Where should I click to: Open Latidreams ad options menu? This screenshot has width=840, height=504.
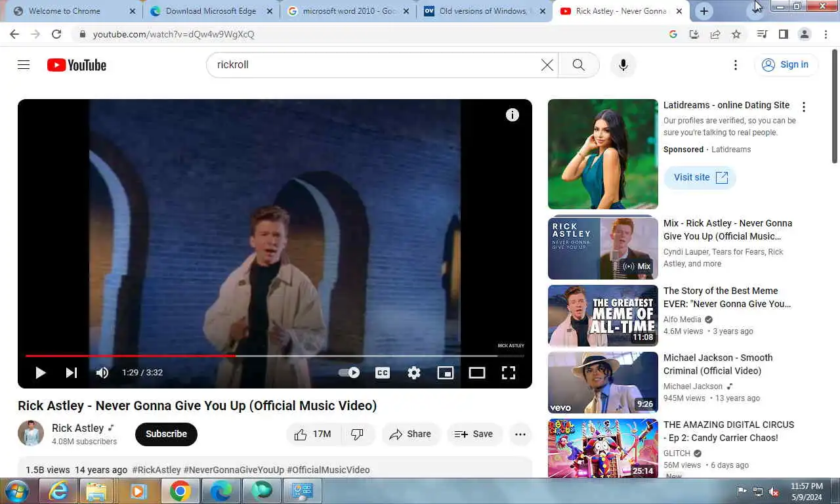pos(804,107)
